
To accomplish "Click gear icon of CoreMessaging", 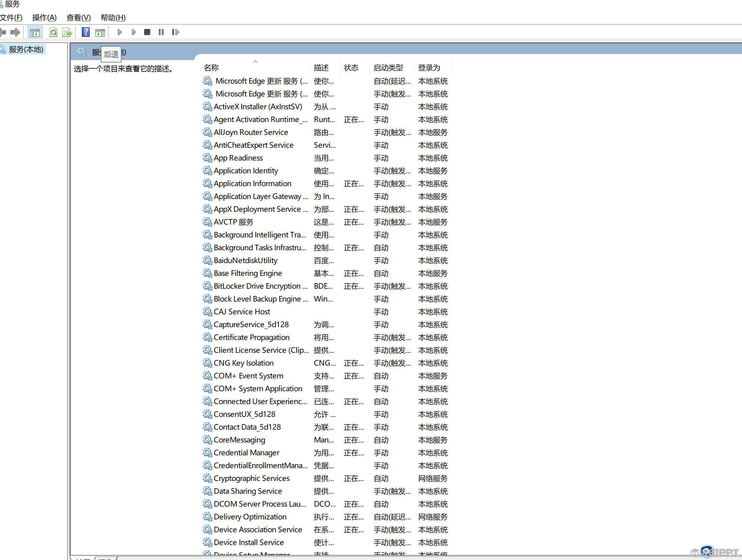I will pos(207,440).
